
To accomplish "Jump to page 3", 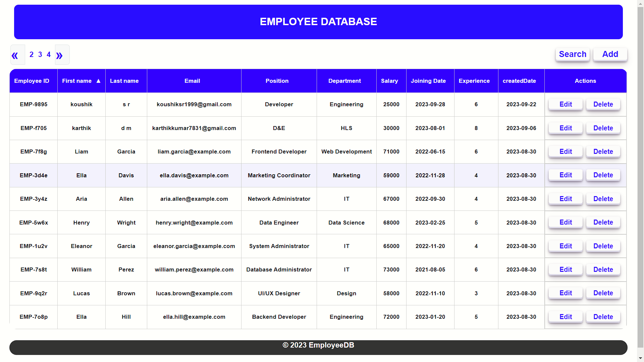I will (40, 54).
